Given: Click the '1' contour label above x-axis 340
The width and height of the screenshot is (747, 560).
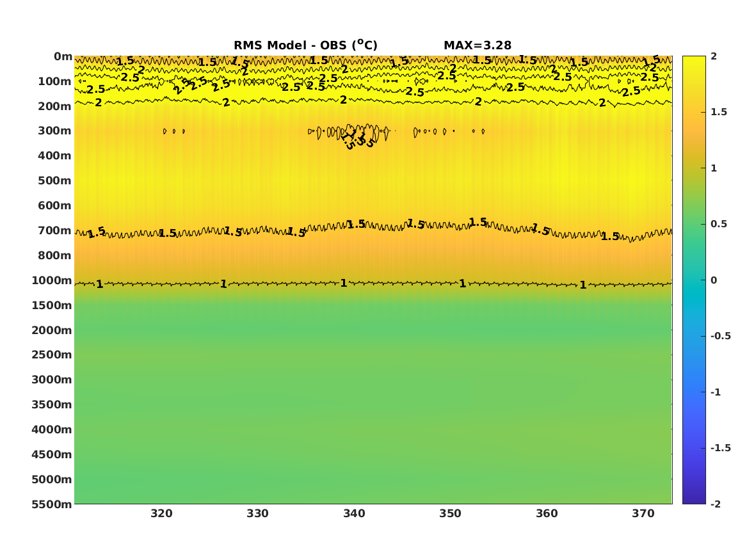Looking at the screenshot, I should [344, 283].
